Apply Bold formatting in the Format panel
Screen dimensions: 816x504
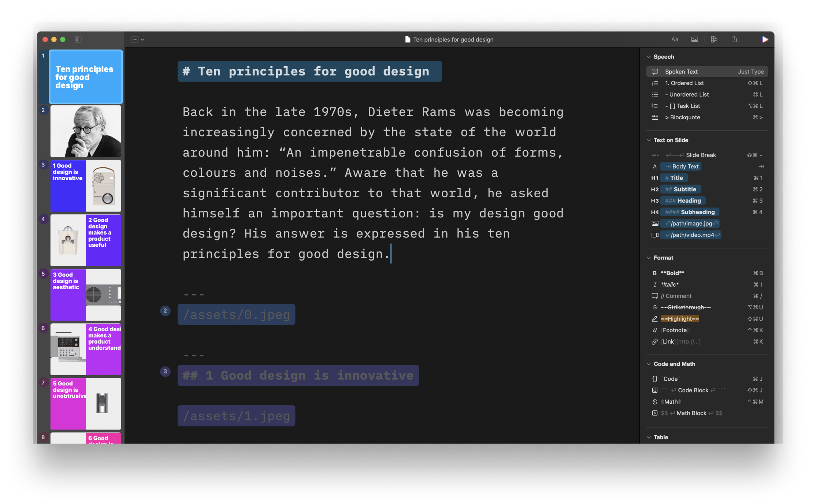(x=672, y=273)
